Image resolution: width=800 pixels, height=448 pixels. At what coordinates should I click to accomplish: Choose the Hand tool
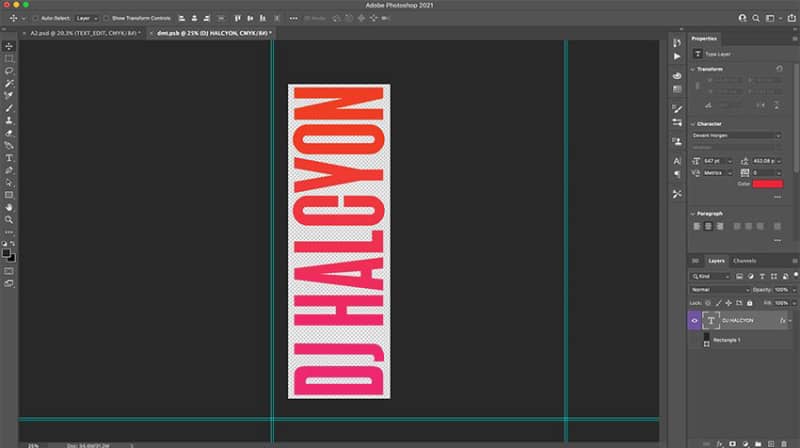tap(9, 208)
